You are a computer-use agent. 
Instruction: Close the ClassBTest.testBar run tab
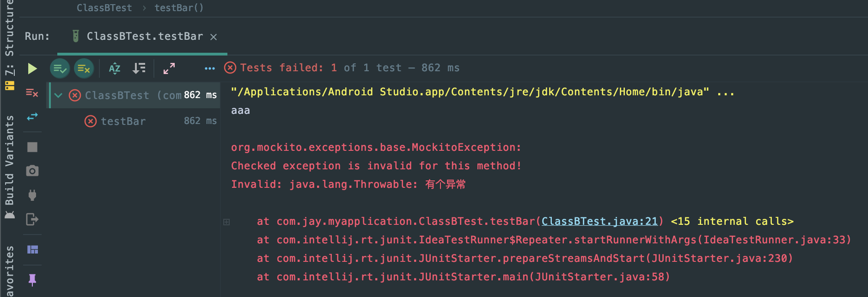click(x=214, y=37)
